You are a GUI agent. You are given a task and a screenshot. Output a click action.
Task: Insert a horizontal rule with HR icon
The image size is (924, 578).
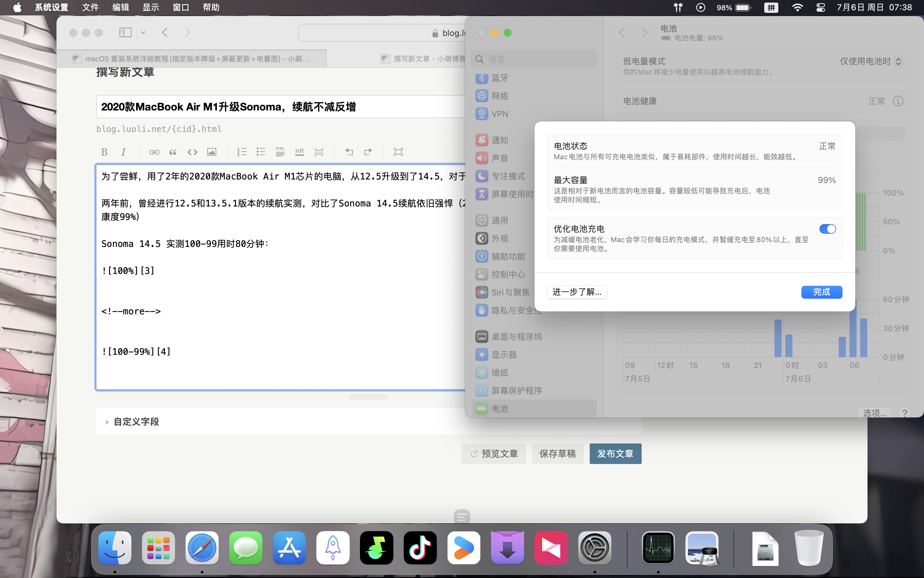coord(300,152)
